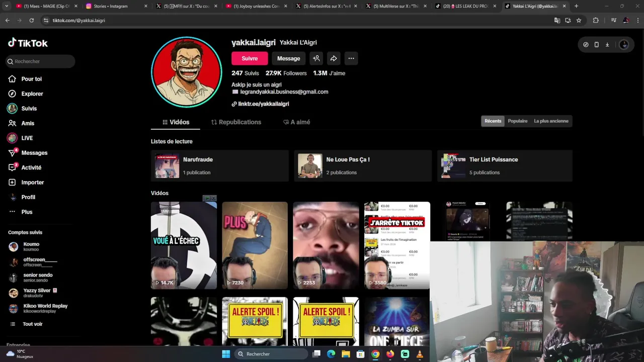Open the VOUÉ À L'ÉCHEC video
This screenshot has height=362, width=644.
pos(184,245)
